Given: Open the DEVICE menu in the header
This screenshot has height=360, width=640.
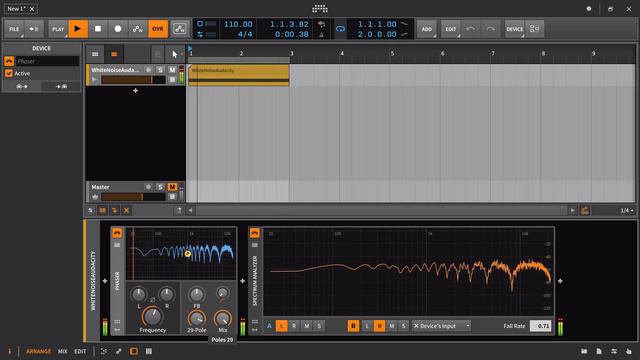Looking at the screenshot, I should 514,29.
